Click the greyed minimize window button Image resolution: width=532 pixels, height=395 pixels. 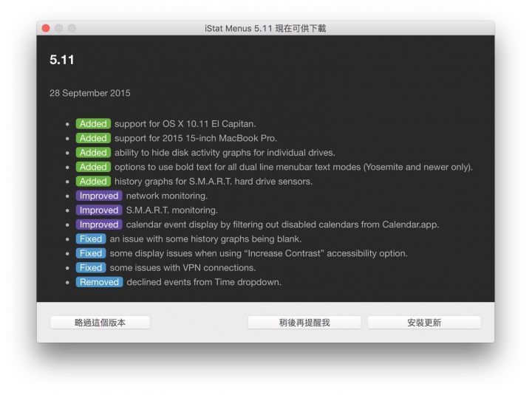(x=58, y=28)
